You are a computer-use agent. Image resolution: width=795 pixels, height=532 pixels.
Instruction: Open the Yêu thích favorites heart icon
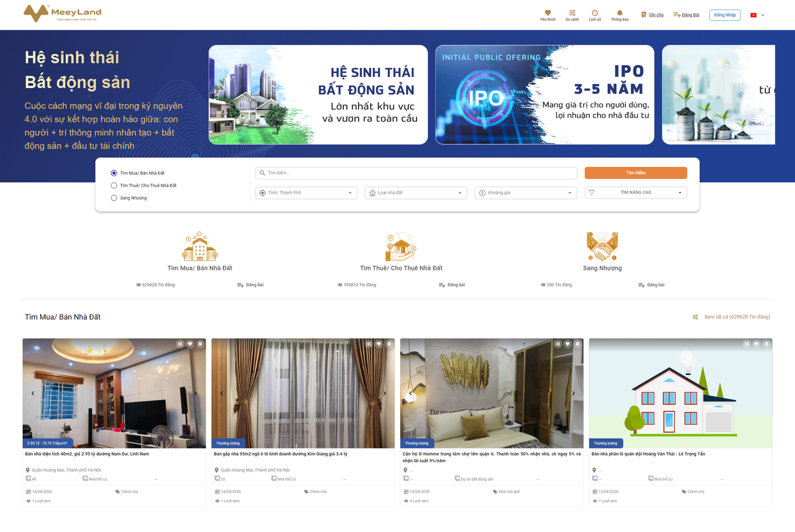coord(547,13)
